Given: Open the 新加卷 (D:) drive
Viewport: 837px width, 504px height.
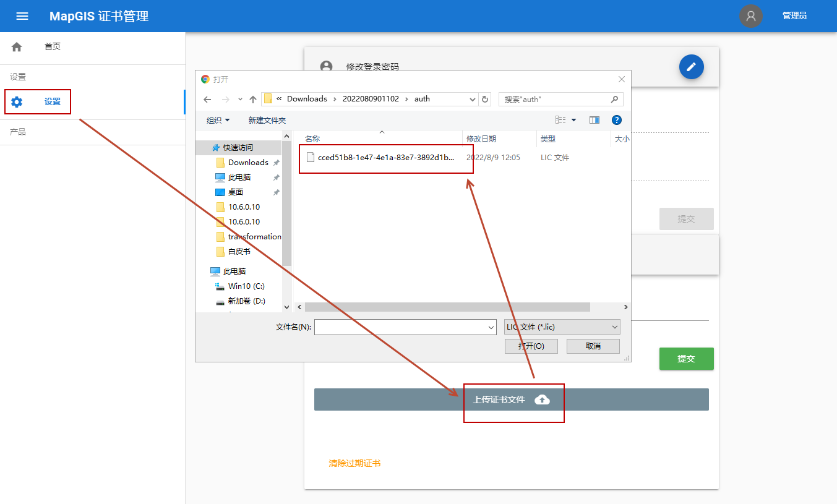Looking at the screenshot, I should [246, 301].
